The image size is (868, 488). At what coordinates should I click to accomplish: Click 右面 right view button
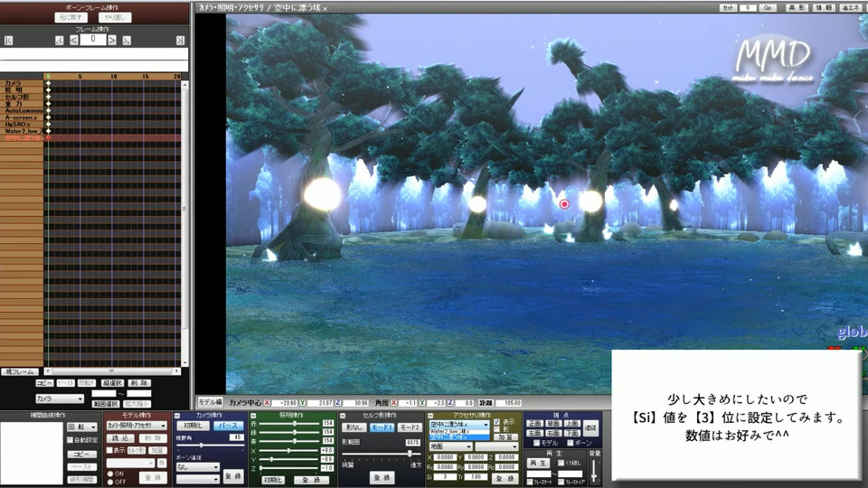point(553,433)
